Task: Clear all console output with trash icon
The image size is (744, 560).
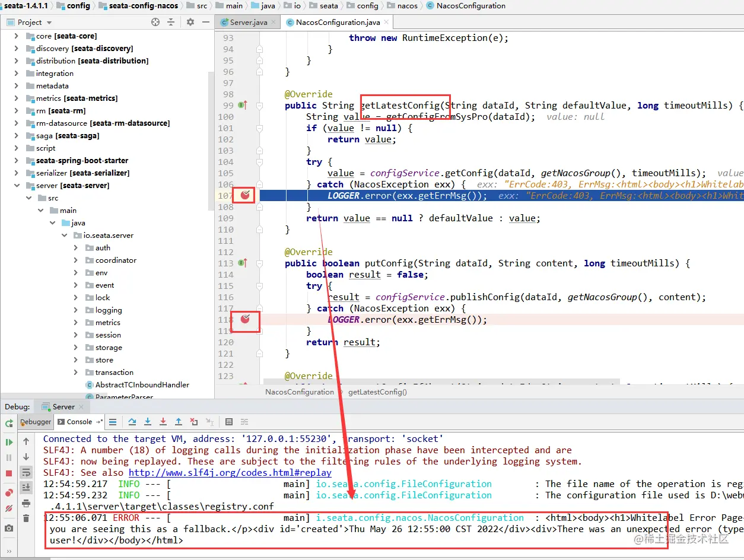Action: pyautogui.click(x=26, y=518)
